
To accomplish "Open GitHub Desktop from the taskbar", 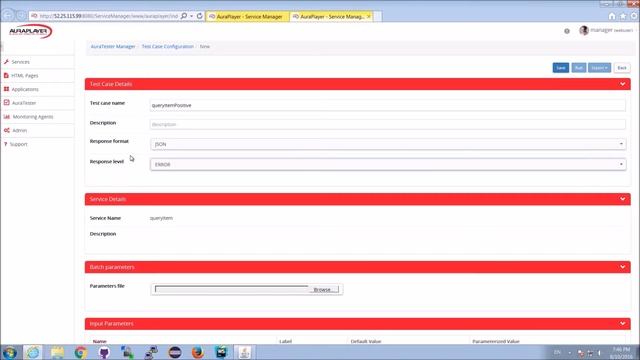I will click(x=104, y=352).
